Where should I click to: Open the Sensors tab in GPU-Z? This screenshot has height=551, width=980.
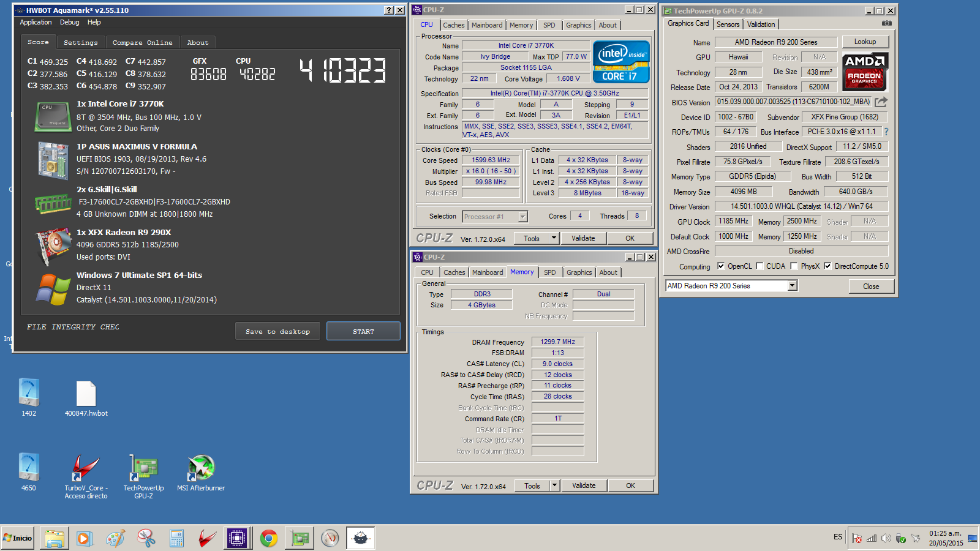click(x=728, y=24)
